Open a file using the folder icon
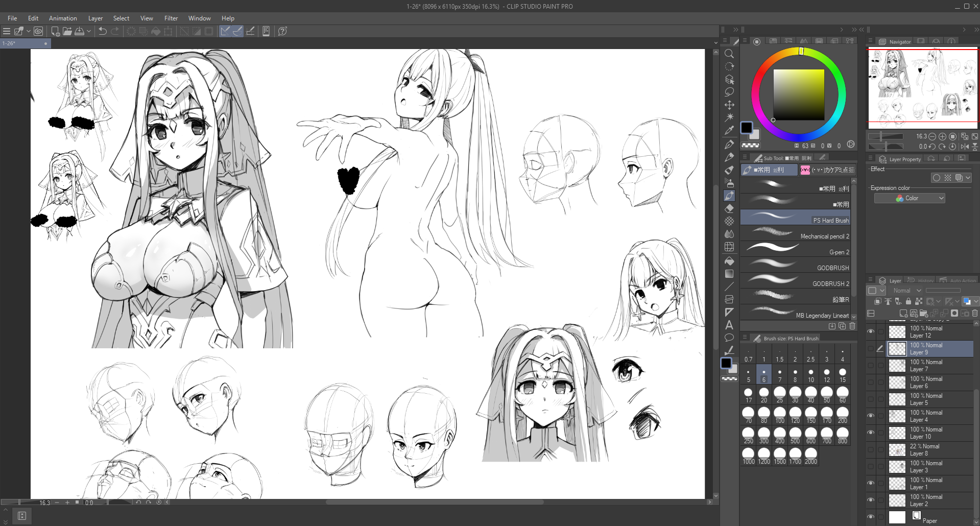 (x=67, y=31)
